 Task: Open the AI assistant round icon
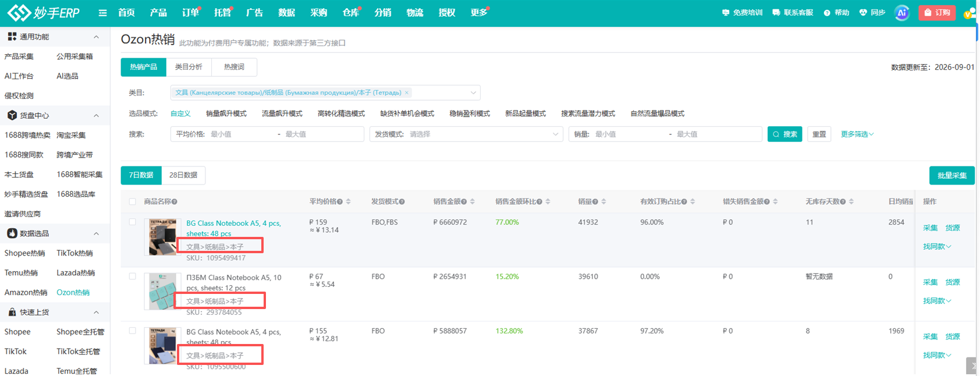coord(901,12)
